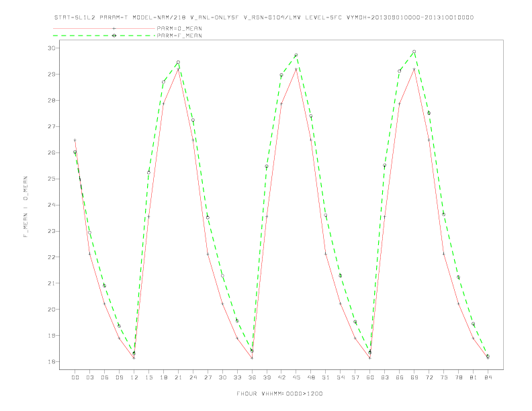Click the x-axis forecast hour label 48

point(311,377)
